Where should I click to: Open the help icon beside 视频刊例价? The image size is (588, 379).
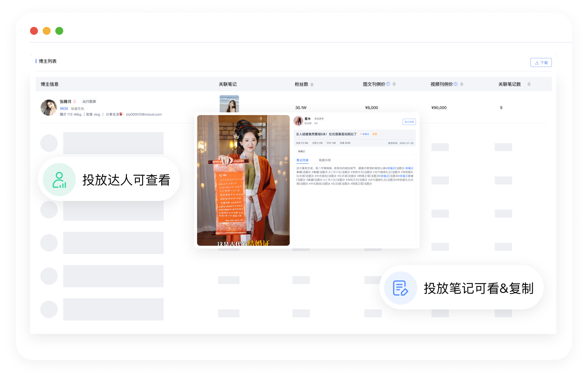[455, 84]
